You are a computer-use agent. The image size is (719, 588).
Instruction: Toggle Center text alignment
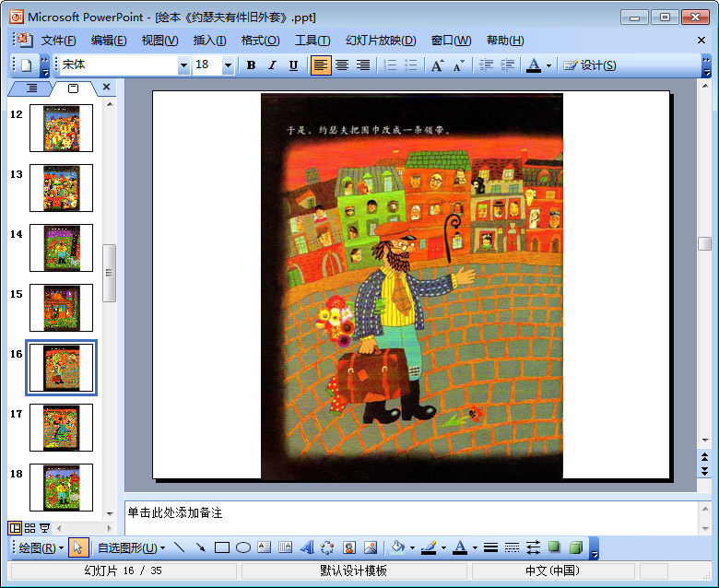[342, 65]
